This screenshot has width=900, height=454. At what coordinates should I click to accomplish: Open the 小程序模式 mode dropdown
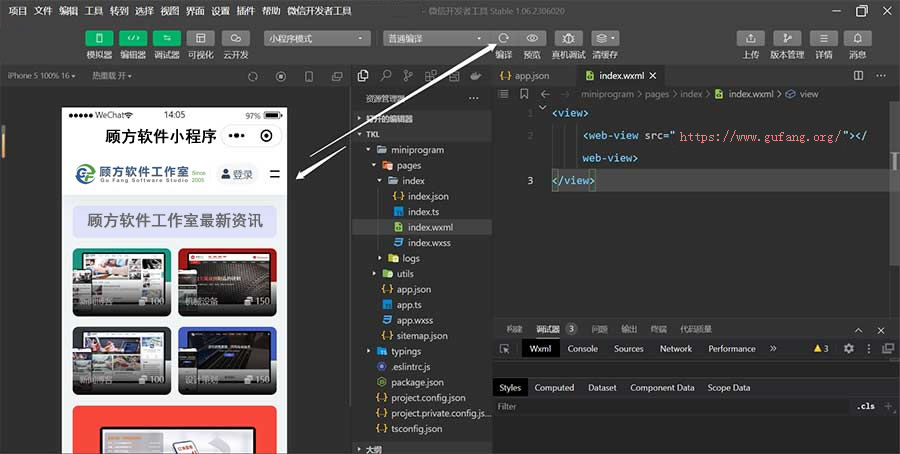point(317,38)
